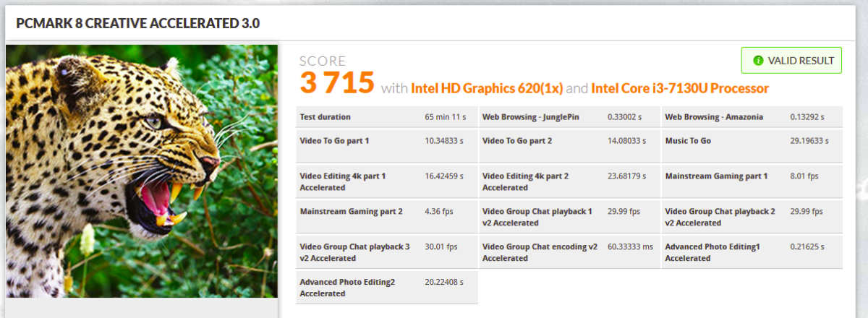
Task: Click the green info icon beside Valid Result
Action: tap(758, 61)
